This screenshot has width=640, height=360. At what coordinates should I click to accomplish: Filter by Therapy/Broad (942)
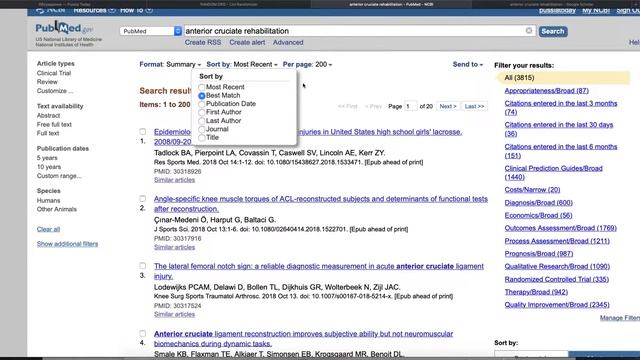(x=536, y=292)
